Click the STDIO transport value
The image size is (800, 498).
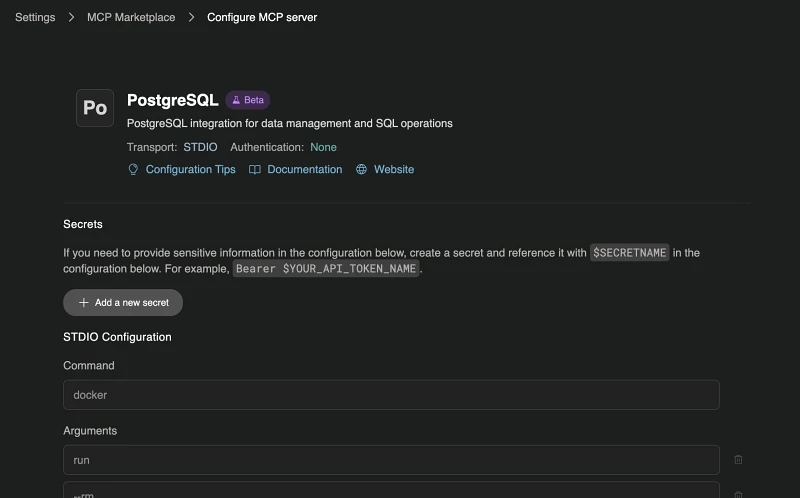click(201, 147)
